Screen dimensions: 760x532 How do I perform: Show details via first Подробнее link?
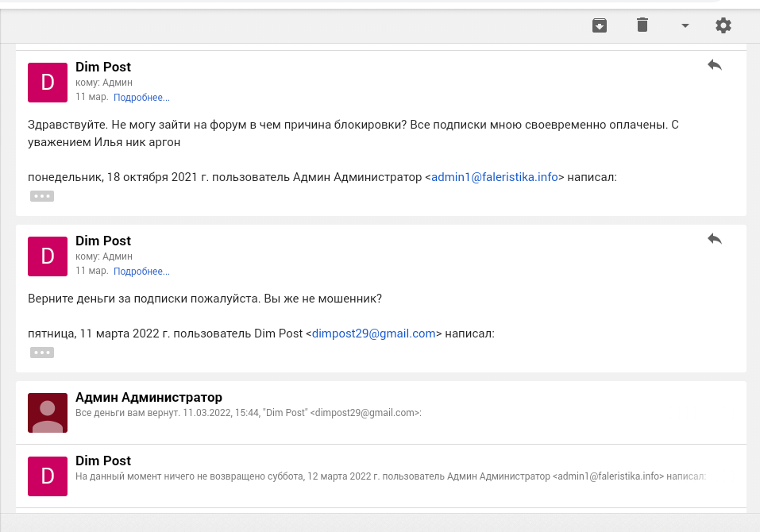pyautogui.click(x=141, y=98)
